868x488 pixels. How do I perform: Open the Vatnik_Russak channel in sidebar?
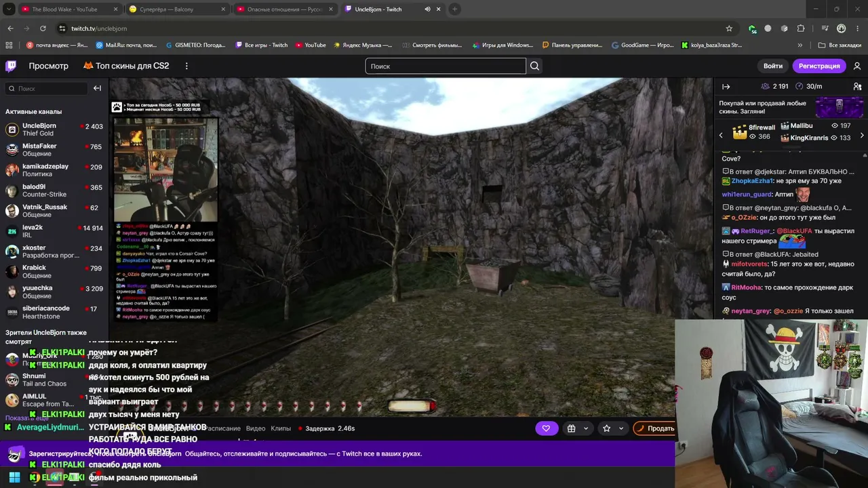[x=54, y=211]
